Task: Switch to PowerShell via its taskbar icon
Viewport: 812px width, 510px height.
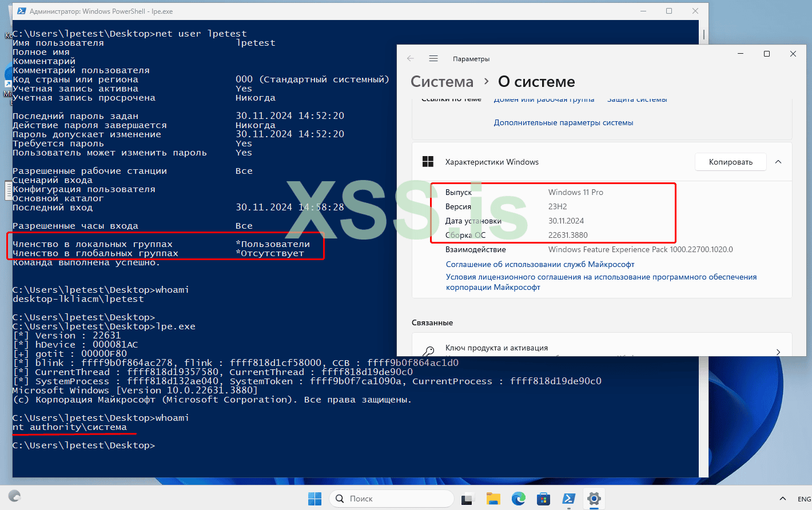Action: [568, 499]
